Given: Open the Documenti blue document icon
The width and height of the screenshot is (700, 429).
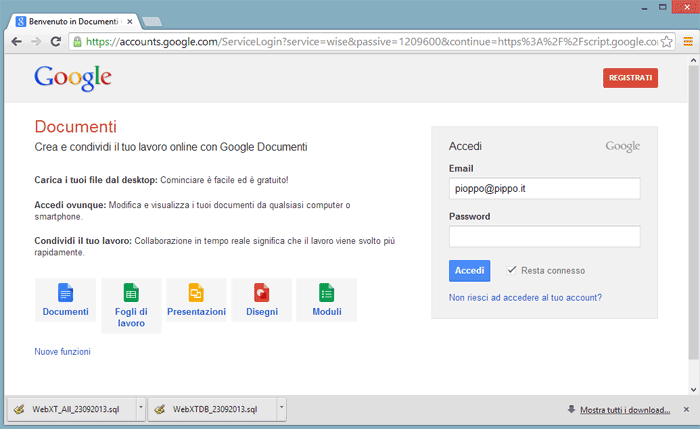Looking at the screenshot, I should [65, 293].
